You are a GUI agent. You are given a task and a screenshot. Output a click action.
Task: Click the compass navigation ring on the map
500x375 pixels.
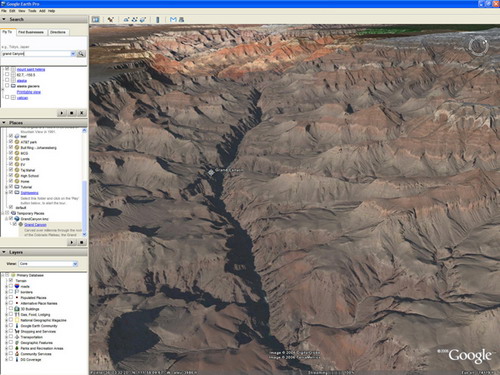click(x=479, y=46)
